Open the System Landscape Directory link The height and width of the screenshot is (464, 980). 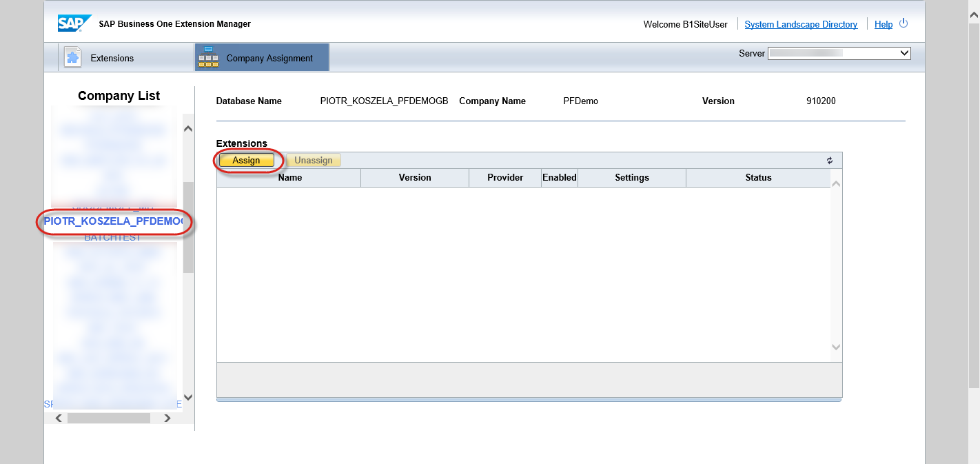801,24
